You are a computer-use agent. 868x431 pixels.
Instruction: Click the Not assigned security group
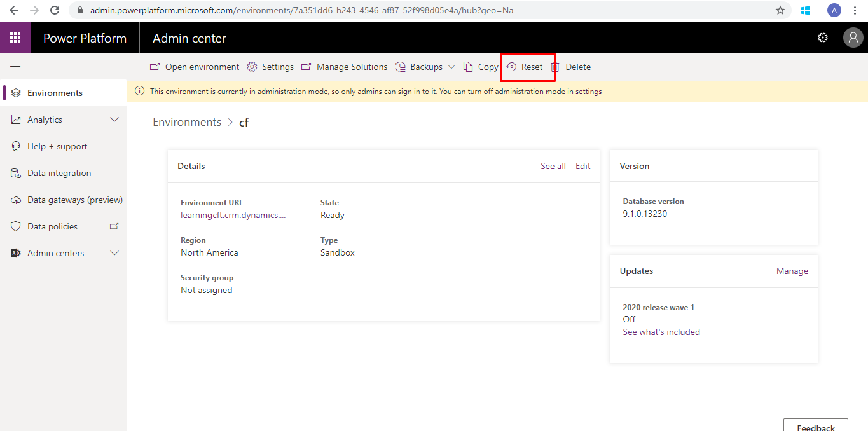click(207, 290)
